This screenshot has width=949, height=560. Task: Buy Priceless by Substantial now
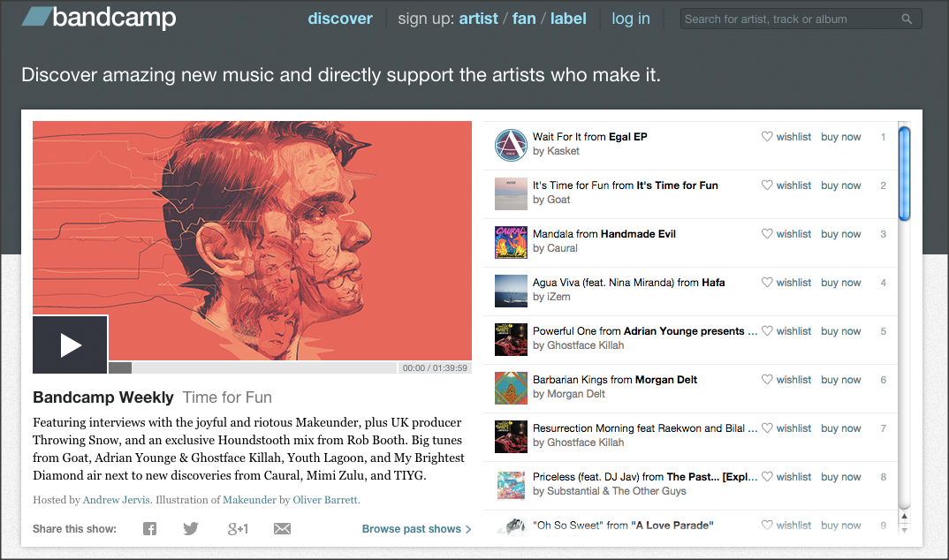(840, 477)
